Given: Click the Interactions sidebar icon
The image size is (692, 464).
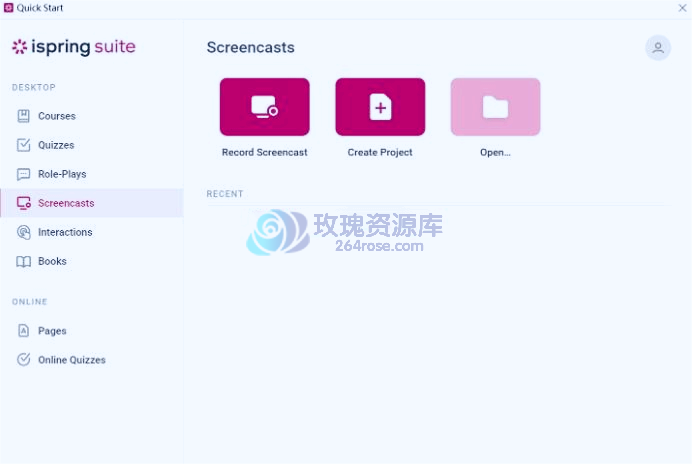Looking at the screenshot, I should pos(23,232).
